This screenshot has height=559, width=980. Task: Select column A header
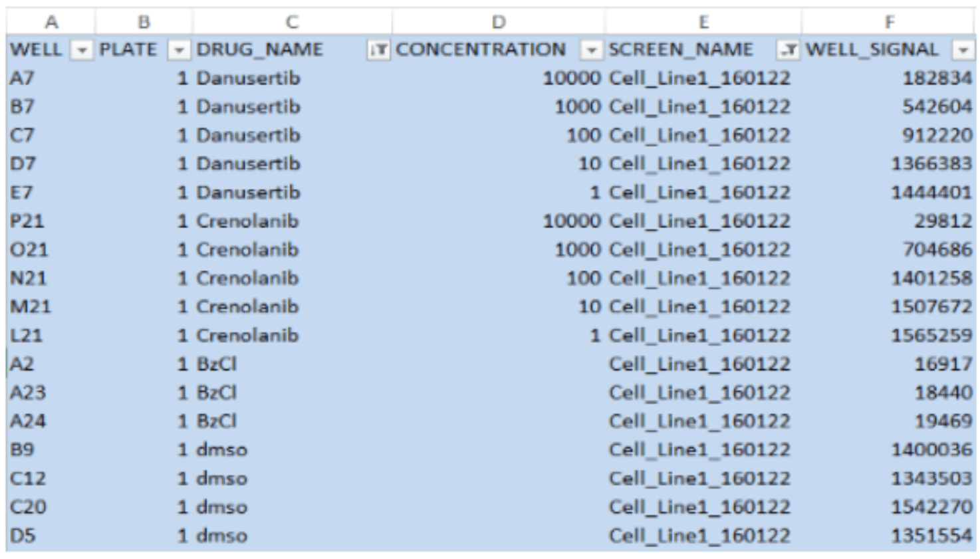coord(51,22)
